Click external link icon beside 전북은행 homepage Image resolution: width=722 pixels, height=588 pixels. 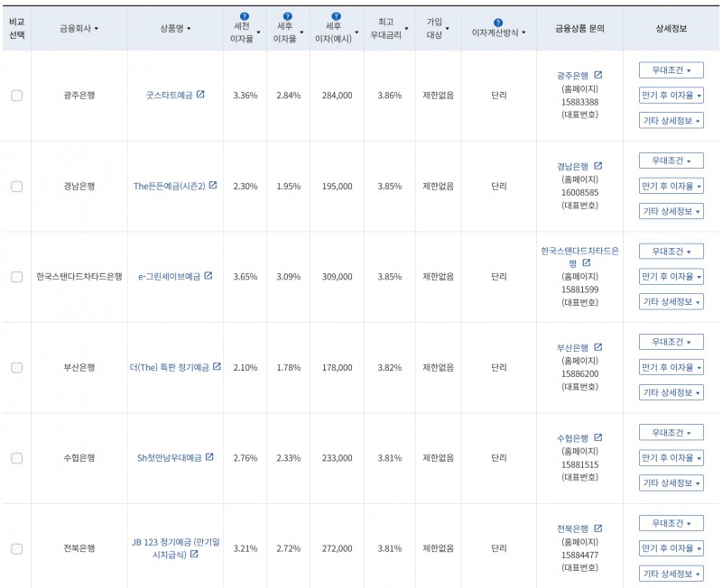(598, 528)
